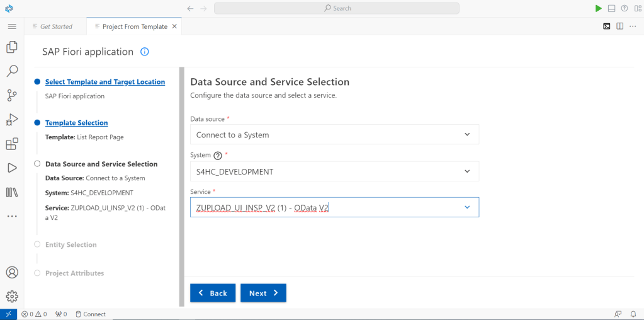
Task: Open the Manage settings gear icon
Action: pos(11,296)
